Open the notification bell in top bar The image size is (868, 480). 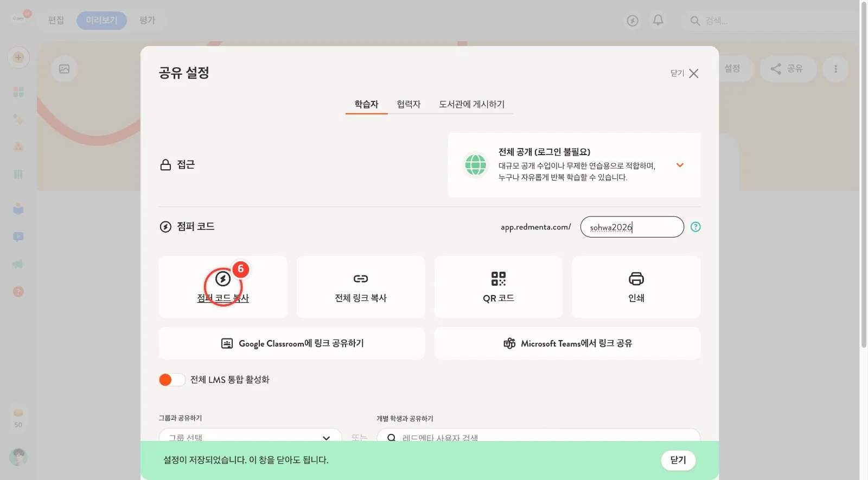tap(658, 21)
